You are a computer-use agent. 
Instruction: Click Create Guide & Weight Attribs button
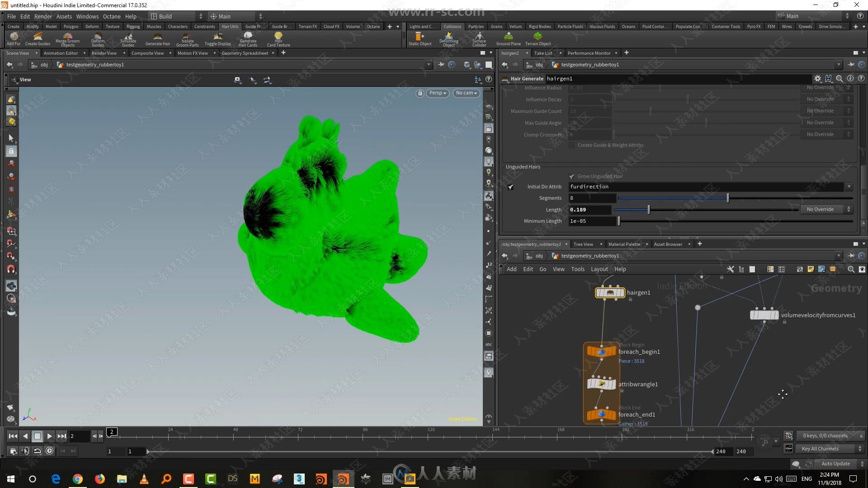pos(610,145)
